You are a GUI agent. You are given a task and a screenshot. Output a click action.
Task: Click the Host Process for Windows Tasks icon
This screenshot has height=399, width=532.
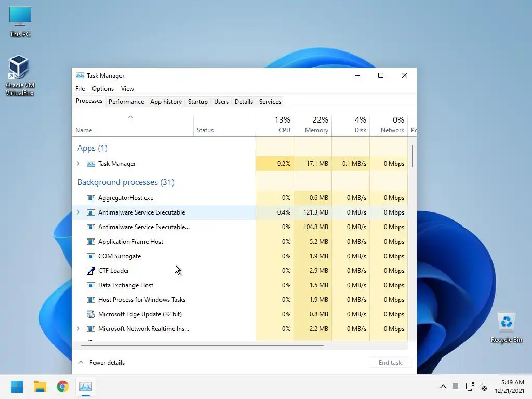click(90, 300)
